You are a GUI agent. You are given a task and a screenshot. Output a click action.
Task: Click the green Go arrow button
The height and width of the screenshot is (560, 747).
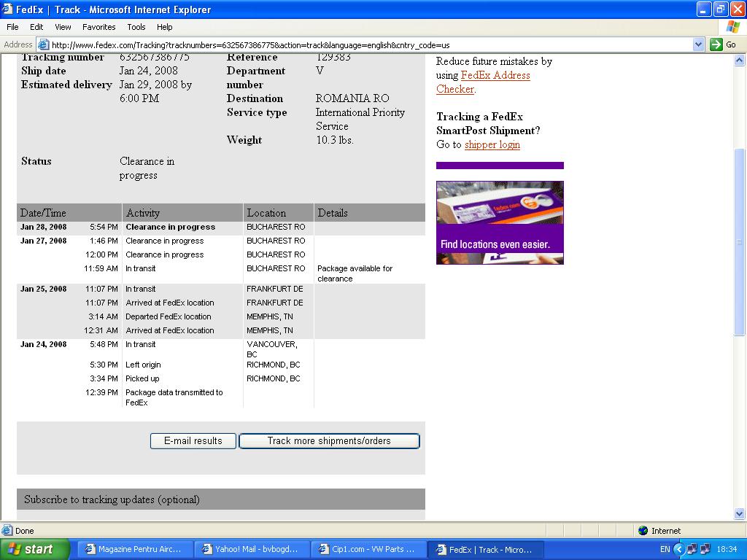(x=716, y=44)
